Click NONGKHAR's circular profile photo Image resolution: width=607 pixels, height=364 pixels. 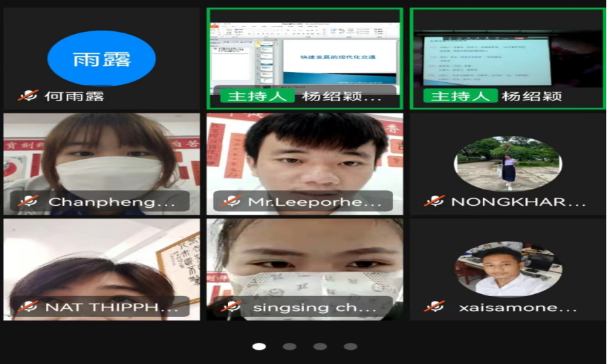coord(507,163)
